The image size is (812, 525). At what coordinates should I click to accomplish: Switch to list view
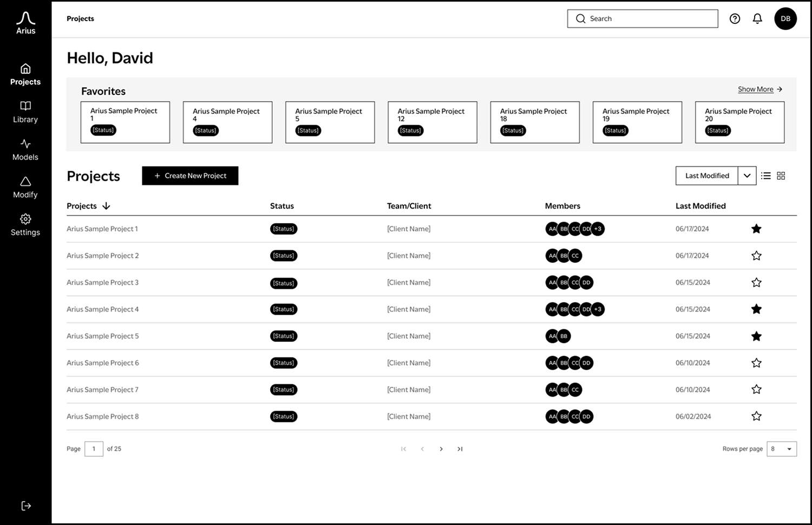[765, 176]
